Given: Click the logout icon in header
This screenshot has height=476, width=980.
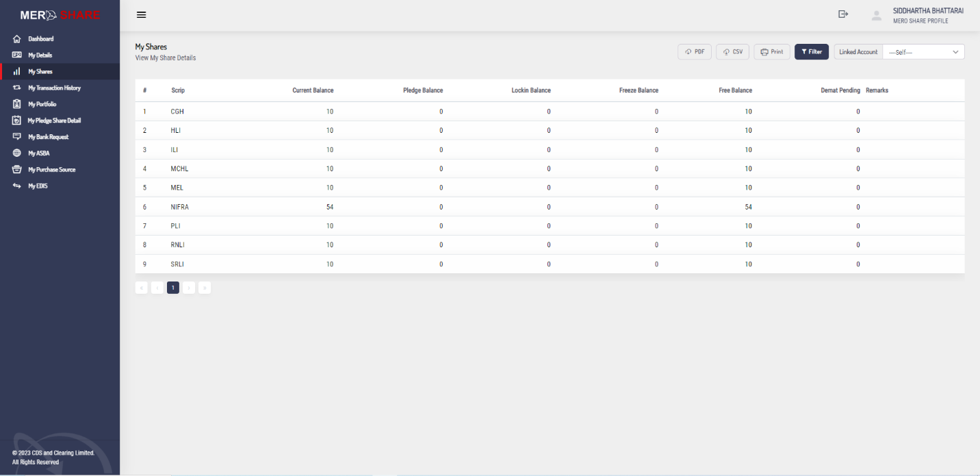Looking at the screenshot, I should pyautogui.click(x=843, y=14).
